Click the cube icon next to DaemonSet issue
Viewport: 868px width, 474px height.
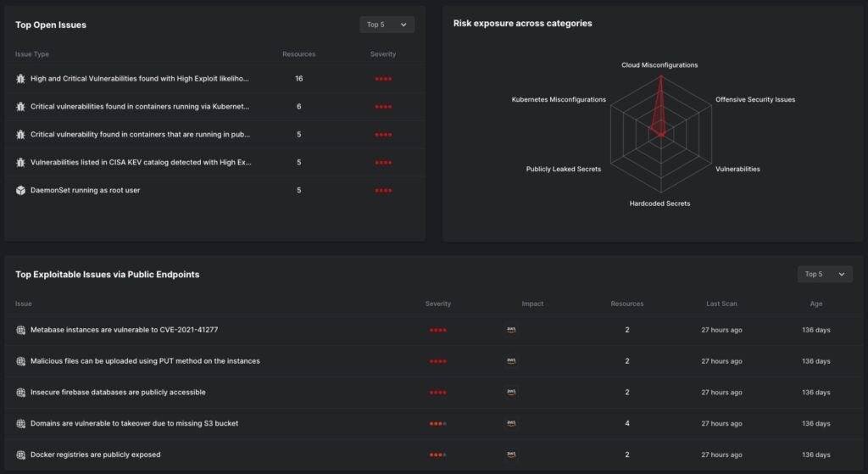click(x=21, y=191)
